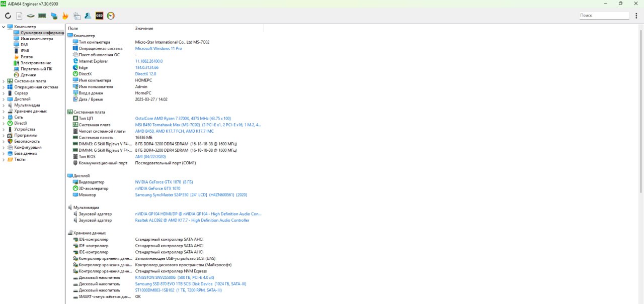Expand the Хранение данных tree node

(x=4, y=111)
